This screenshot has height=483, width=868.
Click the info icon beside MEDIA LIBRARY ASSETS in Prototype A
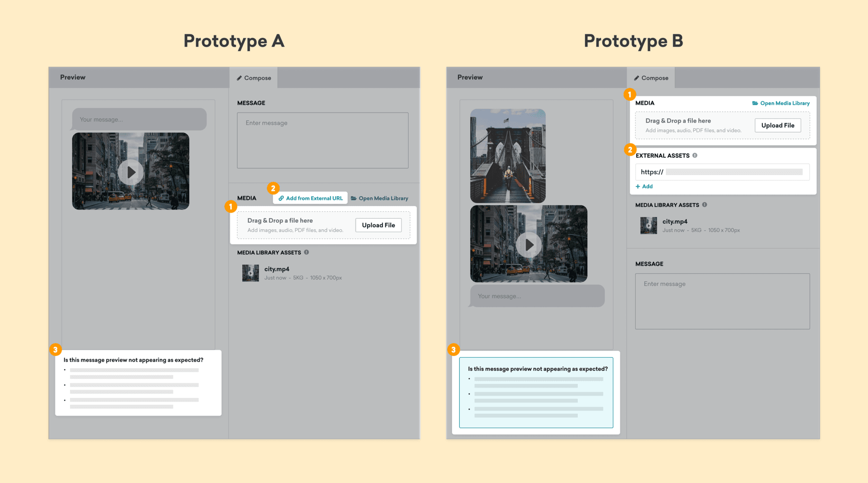tap(307, 252)
